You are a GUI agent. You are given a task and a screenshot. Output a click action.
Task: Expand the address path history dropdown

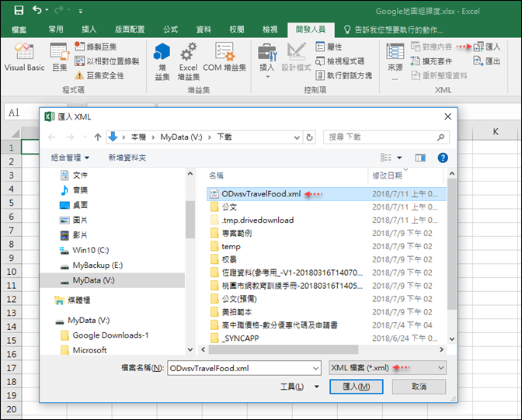pos(297,137)
